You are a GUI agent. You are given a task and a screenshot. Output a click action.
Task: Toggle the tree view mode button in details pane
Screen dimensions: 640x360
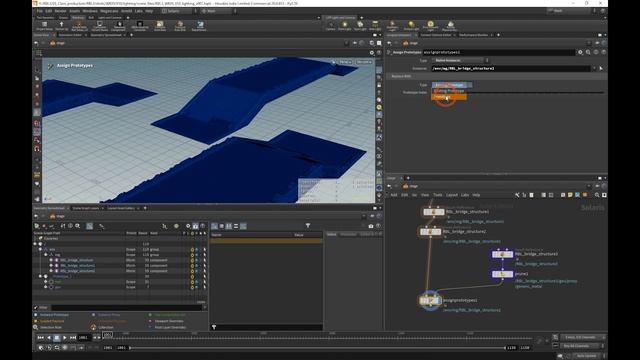click(215, 226)
